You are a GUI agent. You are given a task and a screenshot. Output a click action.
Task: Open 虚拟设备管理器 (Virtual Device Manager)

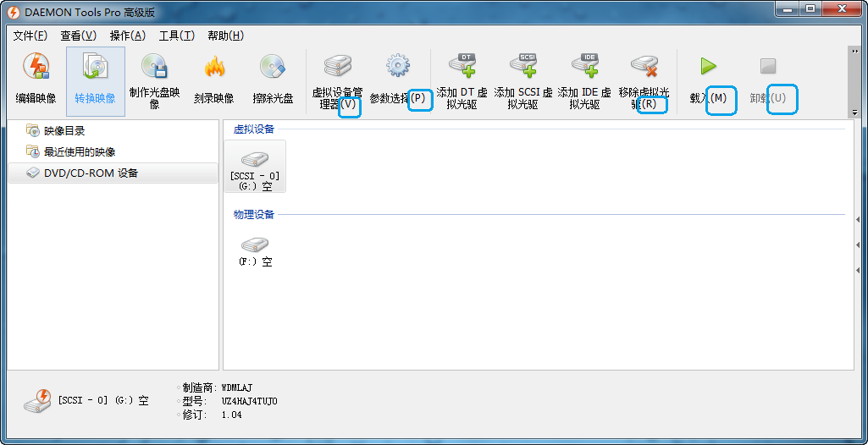[337, 67]
